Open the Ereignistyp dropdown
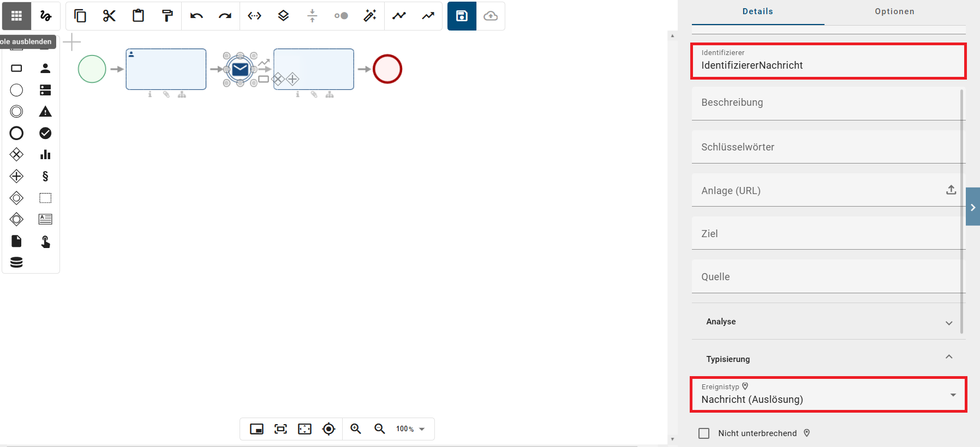 828,394
